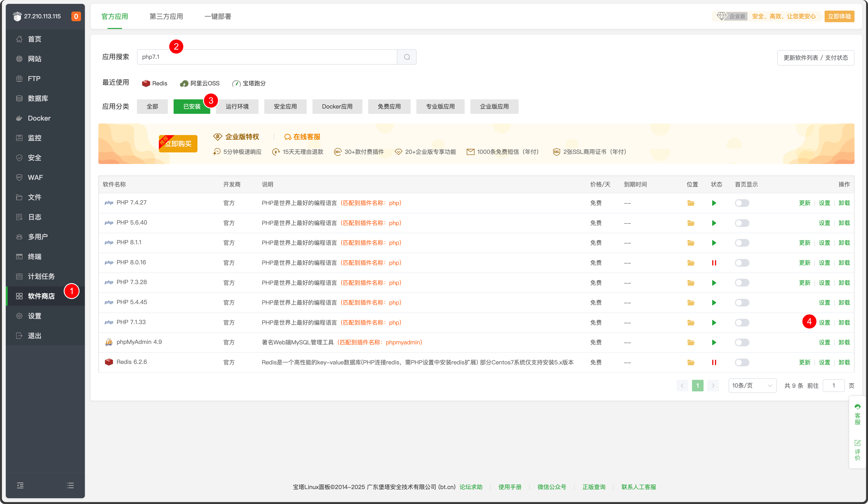Click 立即体验 enterprise button

[839, 16]
